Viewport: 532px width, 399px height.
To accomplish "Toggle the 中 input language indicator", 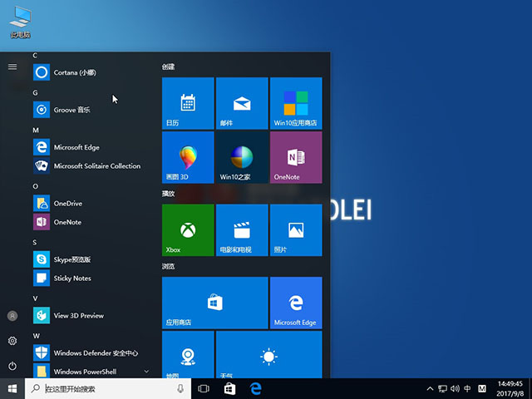I will pos(467,388).
